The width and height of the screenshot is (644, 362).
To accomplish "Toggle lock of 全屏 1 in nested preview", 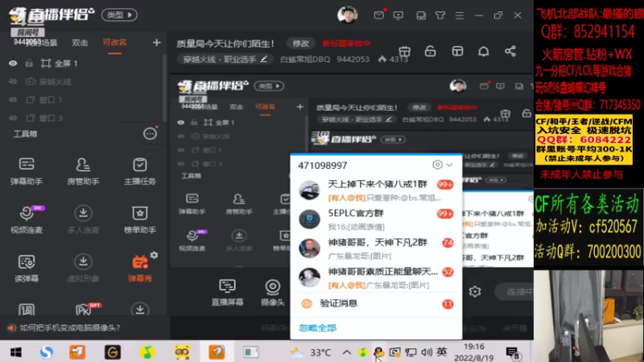I will click(194, 122).
